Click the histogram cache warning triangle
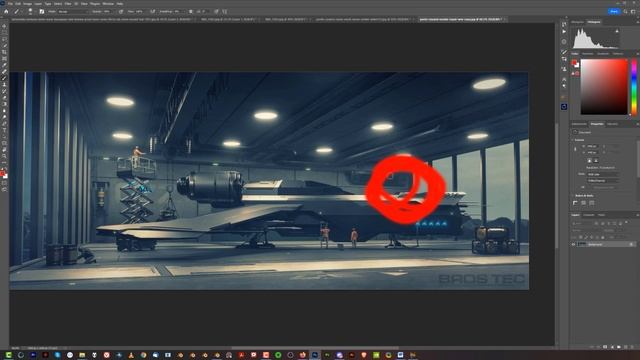The height and width of the screenshot is (360, 640). point(617,31)
